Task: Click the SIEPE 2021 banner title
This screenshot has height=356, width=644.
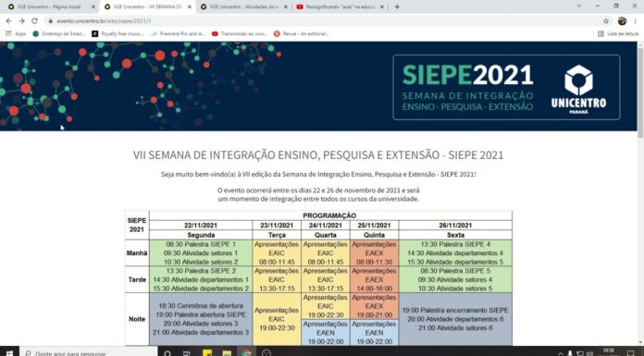Action: point(467,75)
